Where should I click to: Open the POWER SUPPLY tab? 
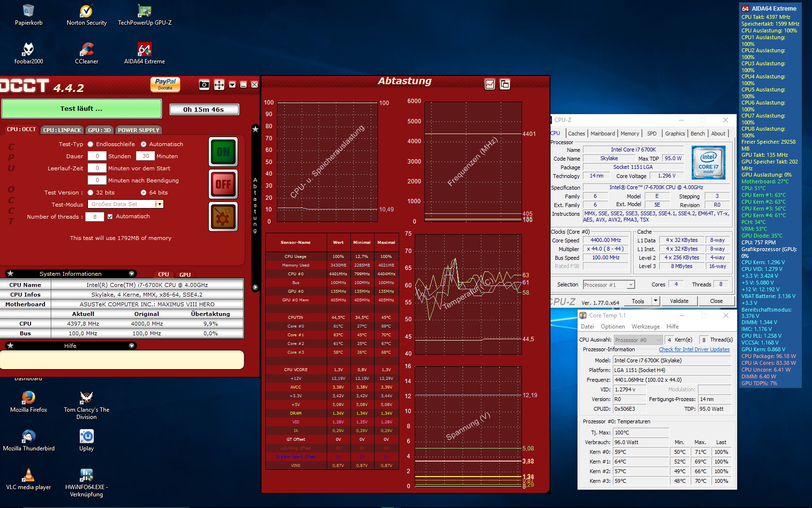tap(139, 130)
